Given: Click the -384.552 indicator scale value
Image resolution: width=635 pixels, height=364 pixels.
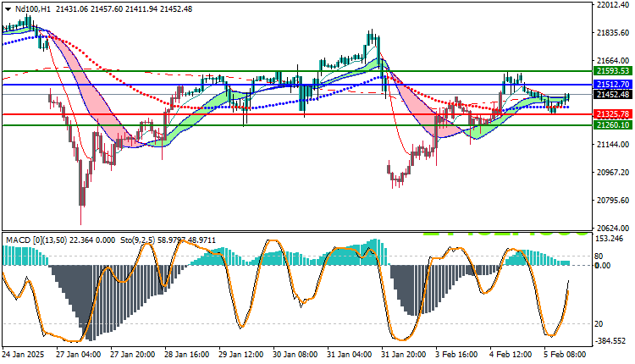Looking at the screenshot, I should pos(610,341).
